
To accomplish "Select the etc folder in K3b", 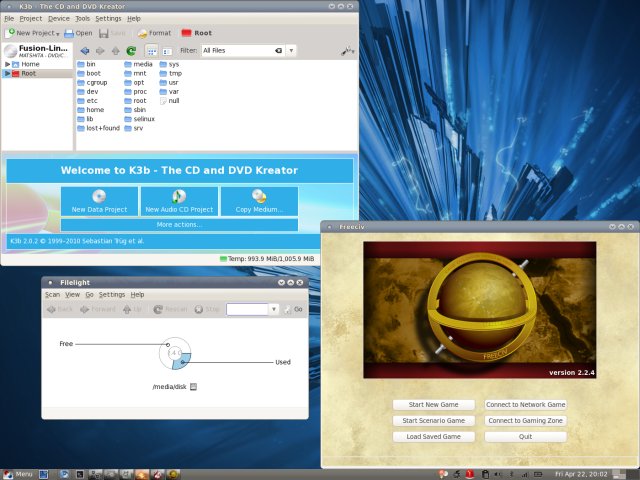I will (87, 101).
